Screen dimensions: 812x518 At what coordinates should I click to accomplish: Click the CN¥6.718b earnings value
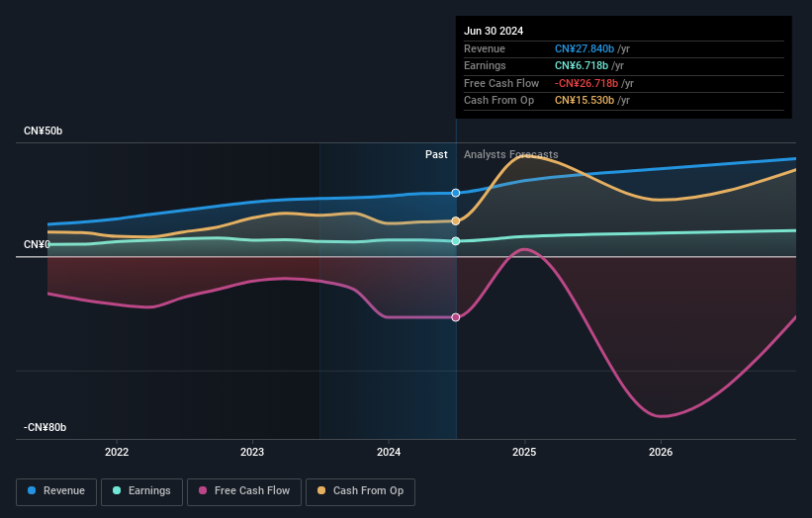[582, 65]
